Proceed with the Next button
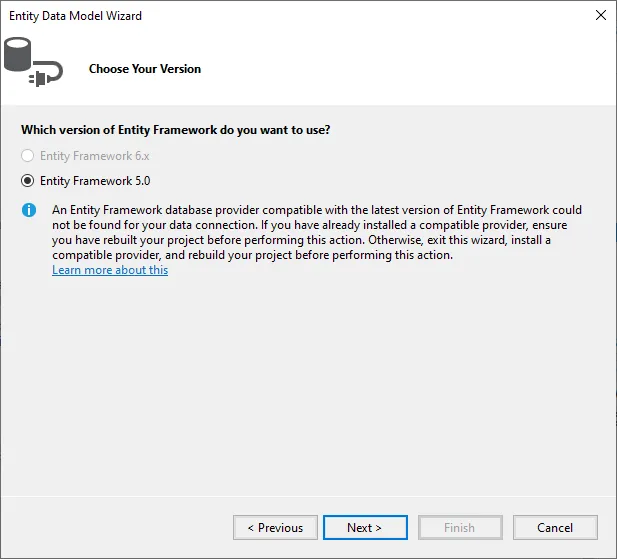 point(365,528)
